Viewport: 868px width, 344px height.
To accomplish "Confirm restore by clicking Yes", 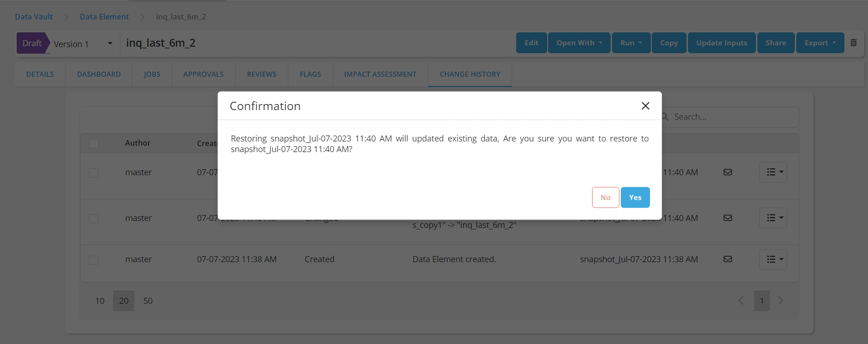I will (x=635, y=197).
